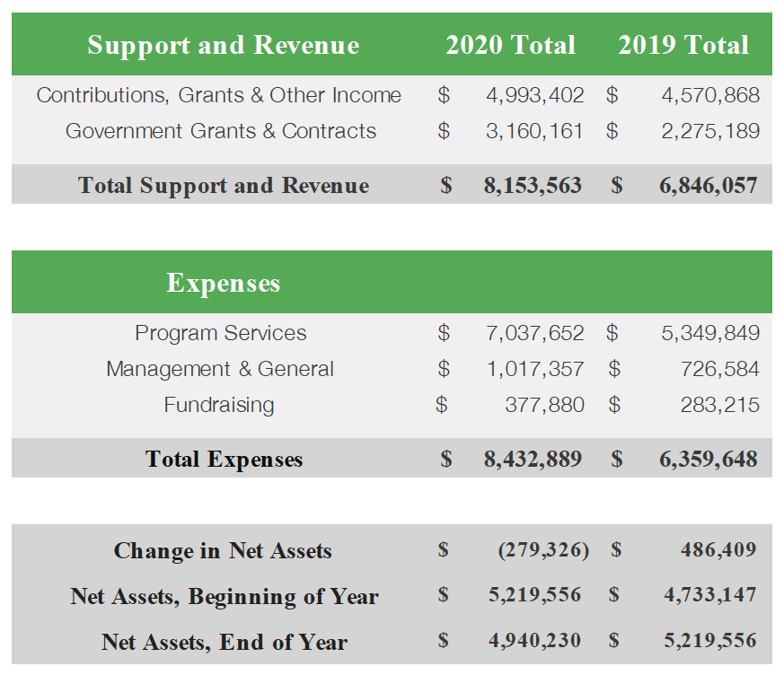Select the 377,880 fundraising amount
784x675 pixels.
[x=544, y=405]
